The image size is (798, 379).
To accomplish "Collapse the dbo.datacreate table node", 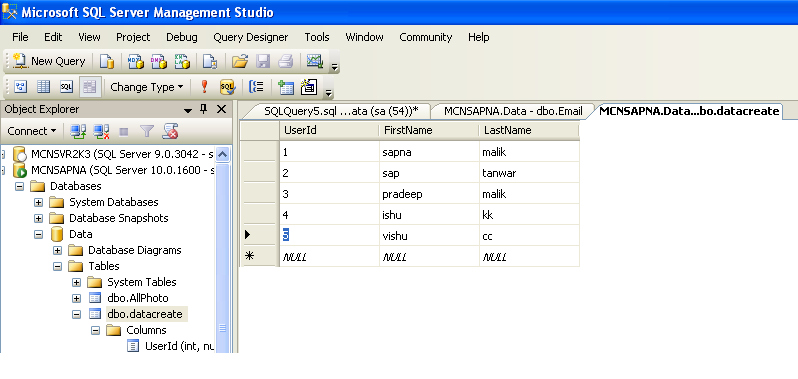I will tap(76, 314).
